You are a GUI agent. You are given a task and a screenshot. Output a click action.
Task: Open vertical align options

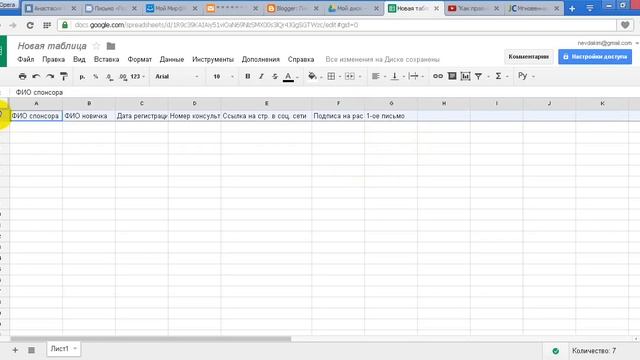click(394, 76)
